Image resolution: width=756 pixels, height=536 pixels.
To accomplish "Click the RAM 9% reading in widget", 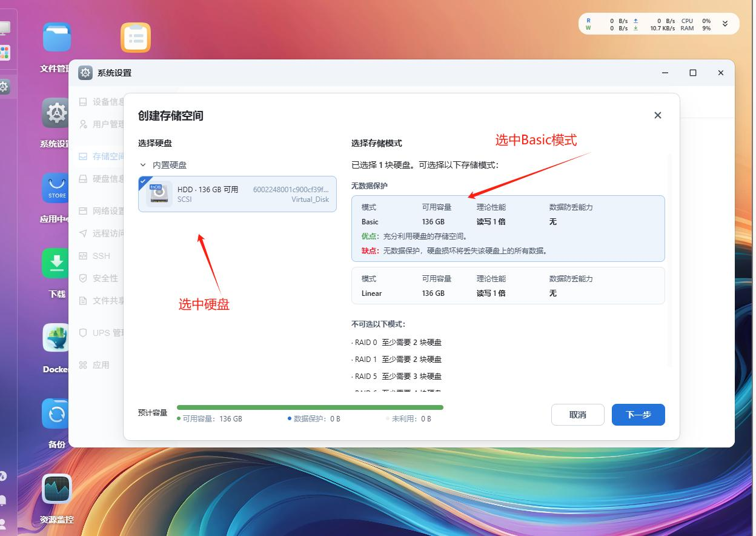I will tap(695, 28).
